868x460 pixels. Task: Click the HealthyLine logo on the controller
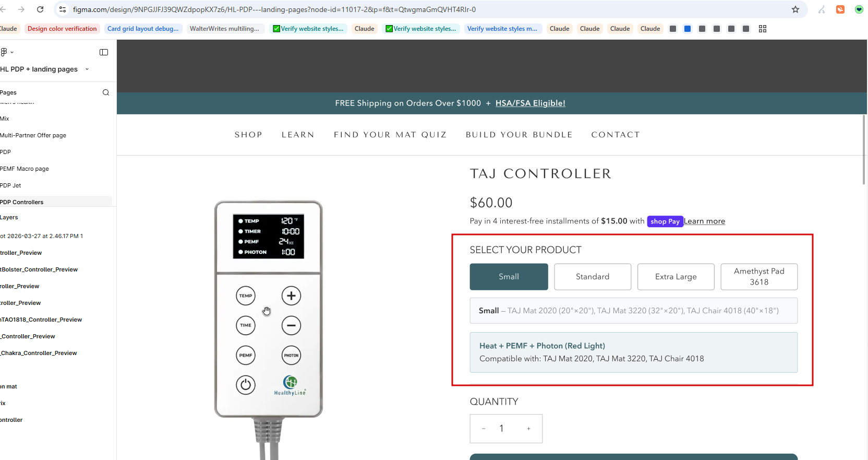point(290,386)
